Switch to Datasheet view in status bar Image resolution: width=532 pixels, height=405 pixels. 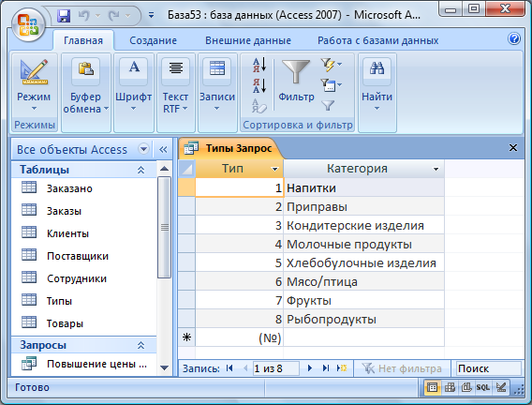click(432, 387)
